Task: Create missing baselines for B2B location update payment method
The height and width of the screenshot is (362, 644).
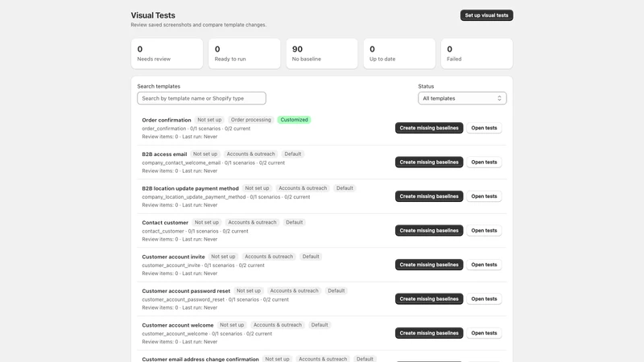Action: pos(429,196)
